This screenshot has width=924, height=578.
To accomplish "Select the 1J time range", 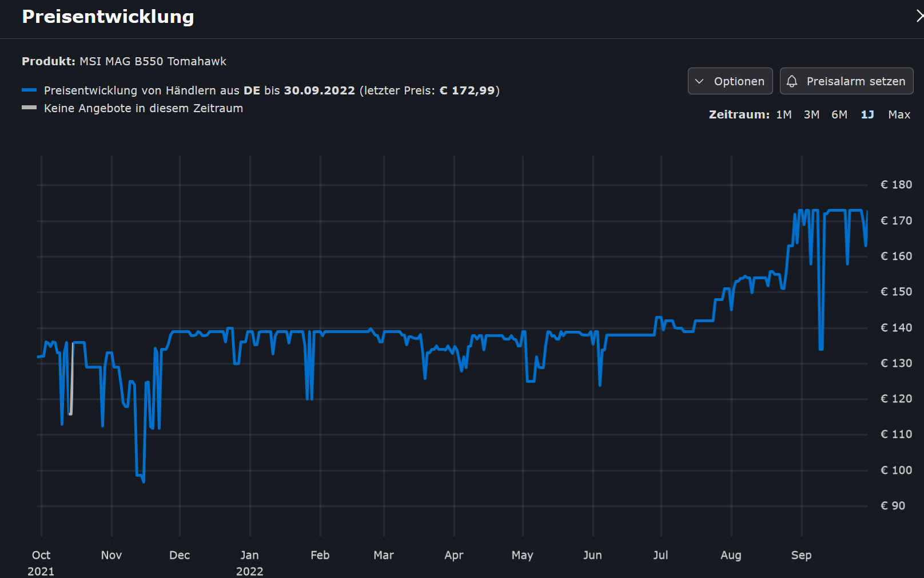I will [x=867, y=114].
